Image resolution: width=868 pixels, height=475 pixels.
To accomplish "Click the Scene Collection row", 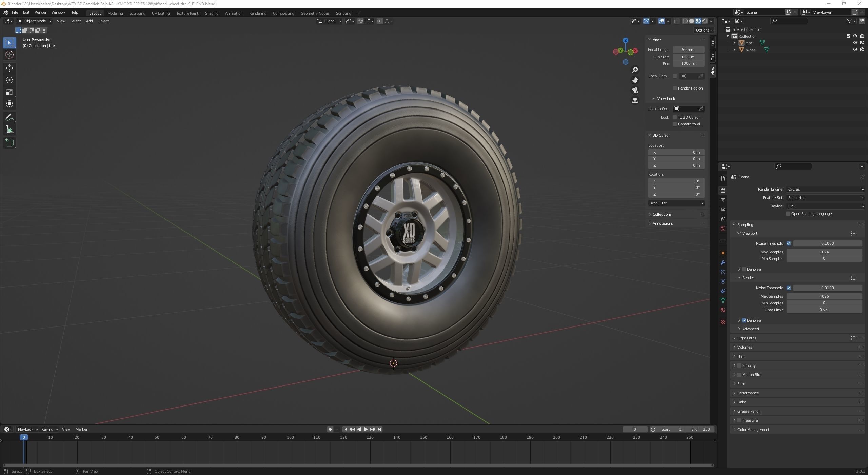I will point(747,29).
